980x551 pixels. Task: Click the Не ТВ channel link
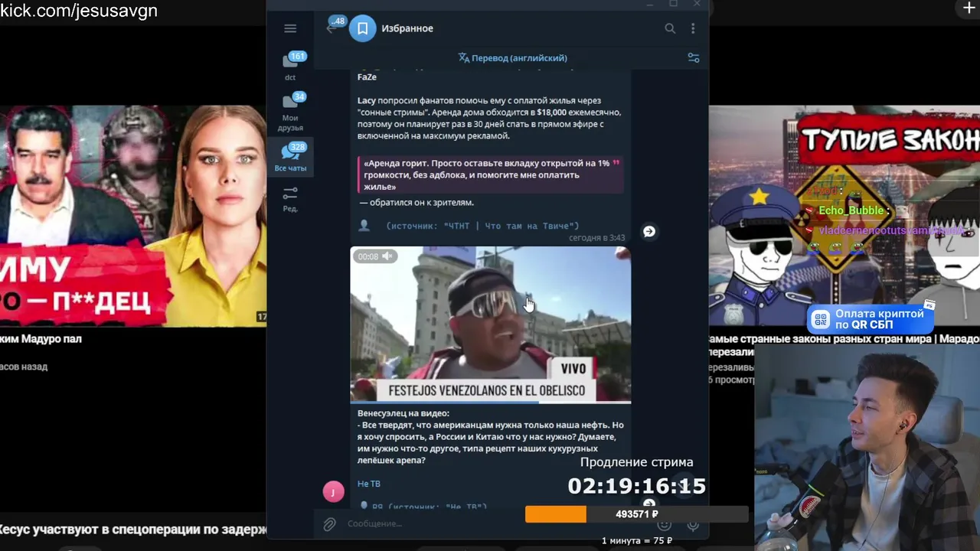pos(369,484)
